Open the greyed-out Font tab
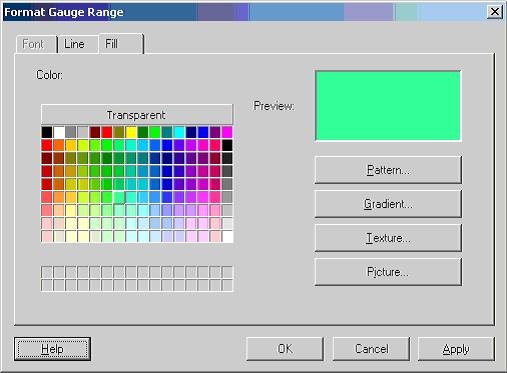Screen dimensions: 507x373 (36, 44)
